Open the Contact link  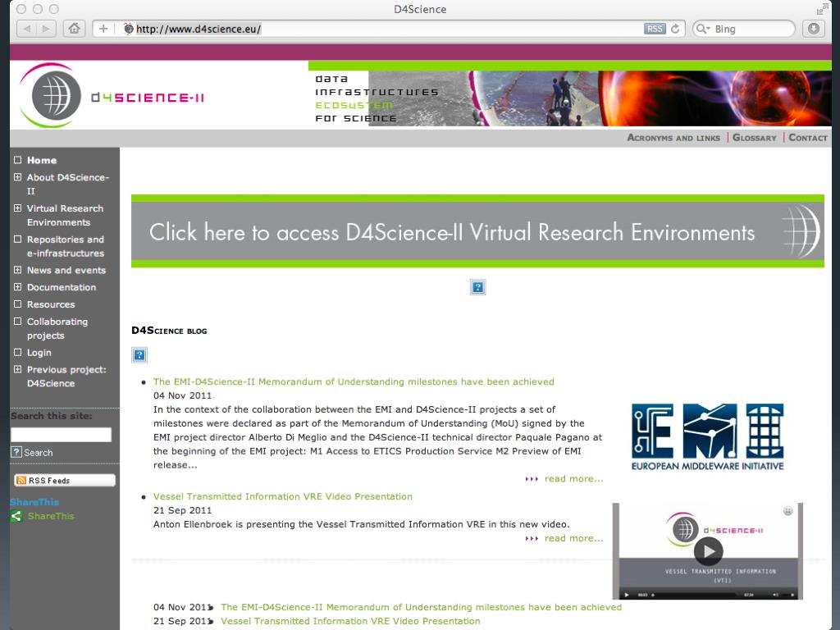click(x=808, y=138)
